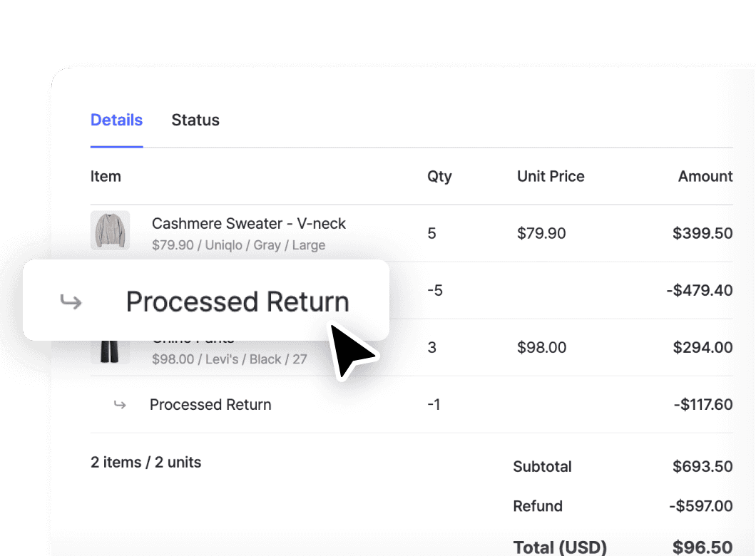Click the Uniqlo Gray Large variant text
Screen dimensions: 756x556
tap(239, 245)
